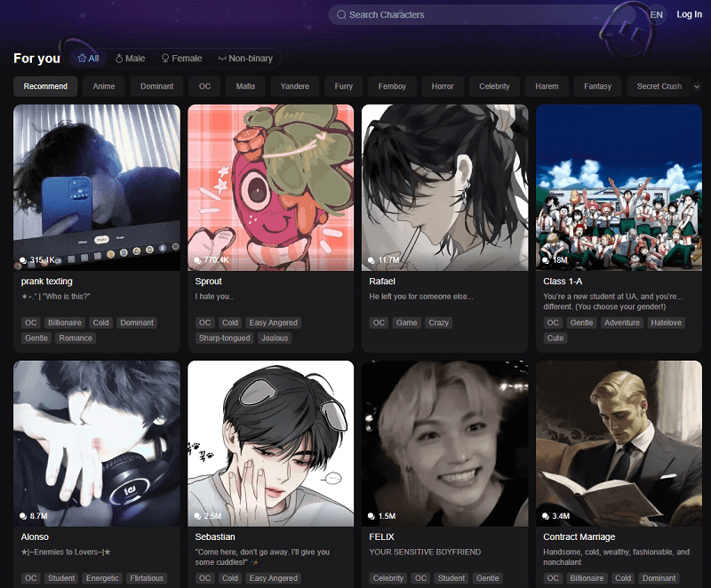Click the Rafael card title
711x588 pixels.
382,282
